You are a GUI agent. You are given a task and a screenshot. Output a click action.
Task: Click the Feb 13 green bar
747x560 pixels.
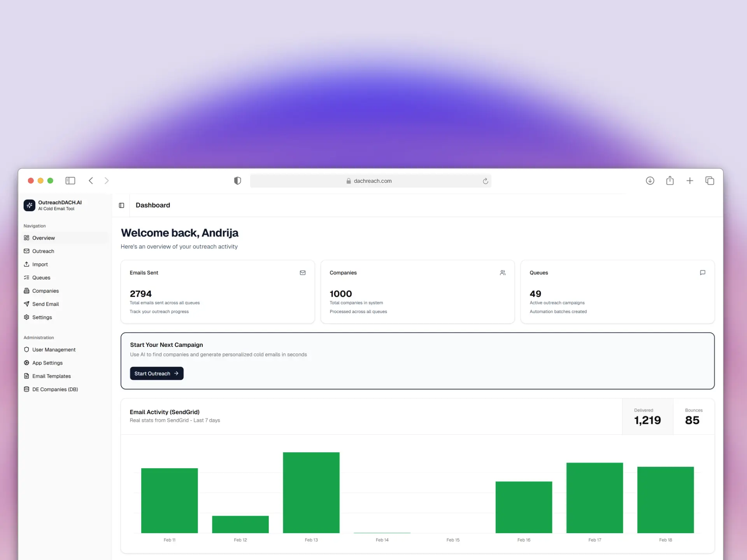pos(311,492)
